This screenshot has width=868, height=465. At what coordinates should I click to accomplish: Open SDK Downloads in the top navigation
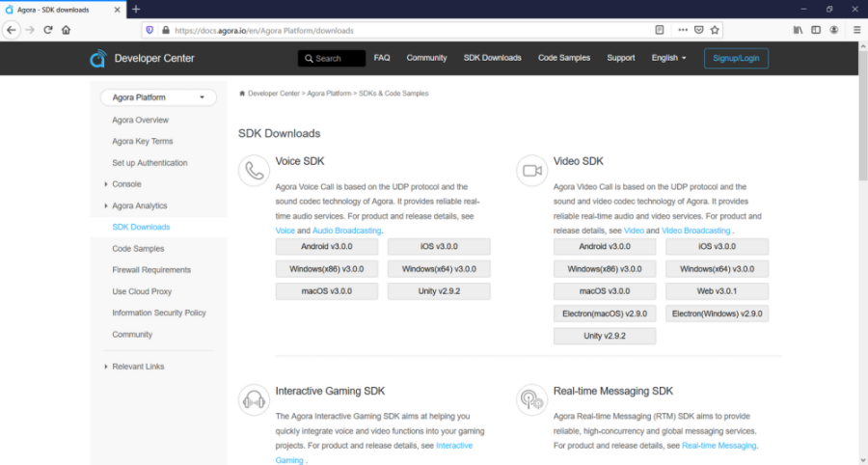492,58
